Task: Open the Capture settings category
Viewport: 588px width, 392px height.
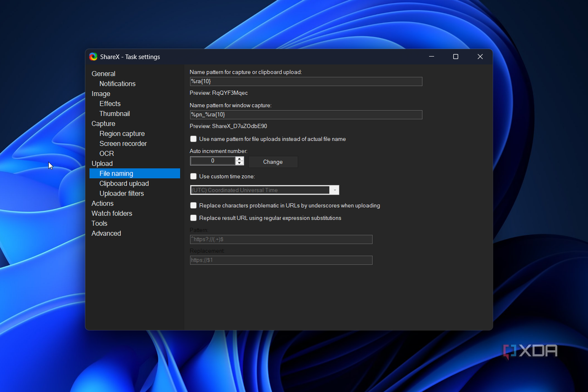Action: pyautogui.click(x=103, y=124)
